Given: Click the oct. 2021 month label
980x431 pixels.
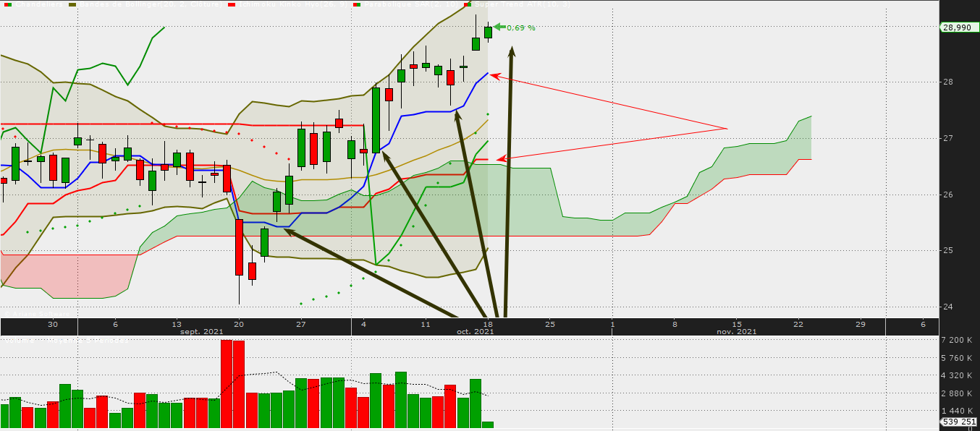Looking at the screenshot, I should 475,331.
